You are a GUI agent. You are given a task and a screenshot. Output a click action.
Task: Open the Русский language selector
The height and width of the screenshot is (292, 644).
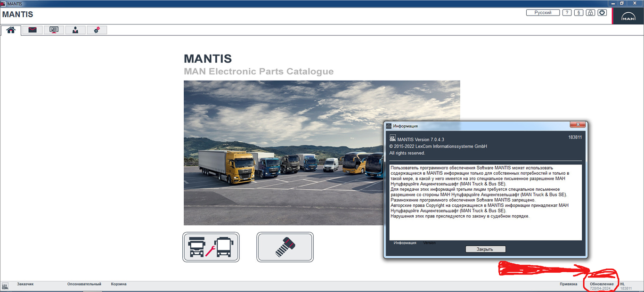pyautogui.click(x=543, y=13)
